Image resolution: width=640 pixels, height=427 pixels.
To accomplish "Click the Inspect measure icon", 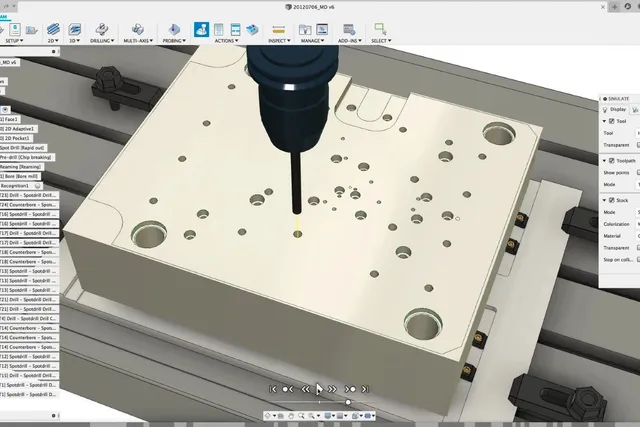I will (279, 29).
